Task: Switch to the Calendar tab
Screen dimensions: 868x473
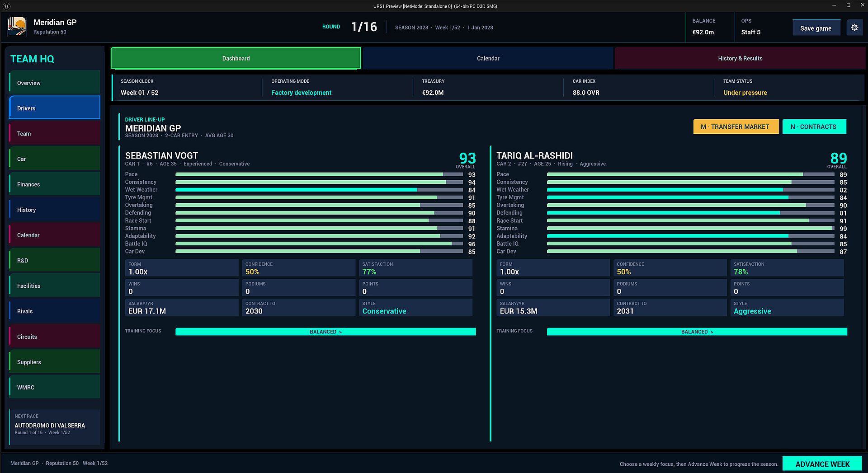Action: [488, 58]
